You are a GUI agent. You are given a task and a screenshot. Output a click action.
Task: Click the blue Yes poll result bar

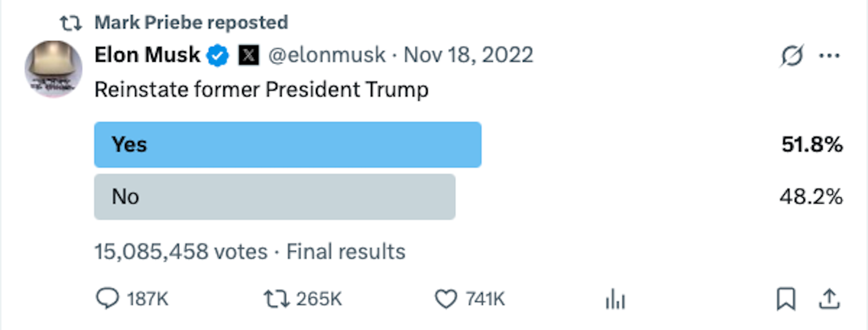[x=287, y=145]
